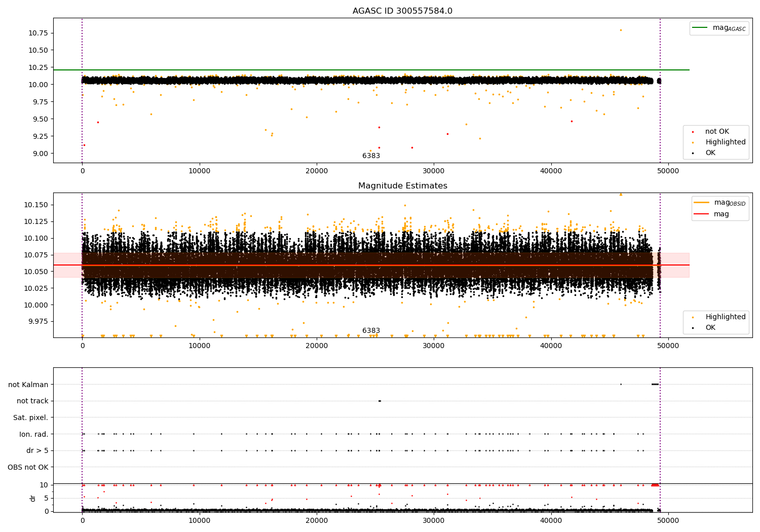Screen dimensions: 760x532
Task: Click the 30000 x-tick under Magnitude Estimates plot
Action: pos(434,346)
